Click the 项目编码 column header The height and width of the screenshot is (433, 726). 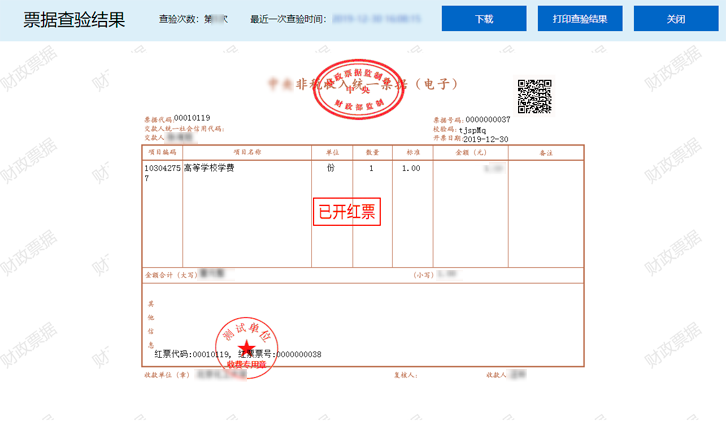tap(162, 152)
